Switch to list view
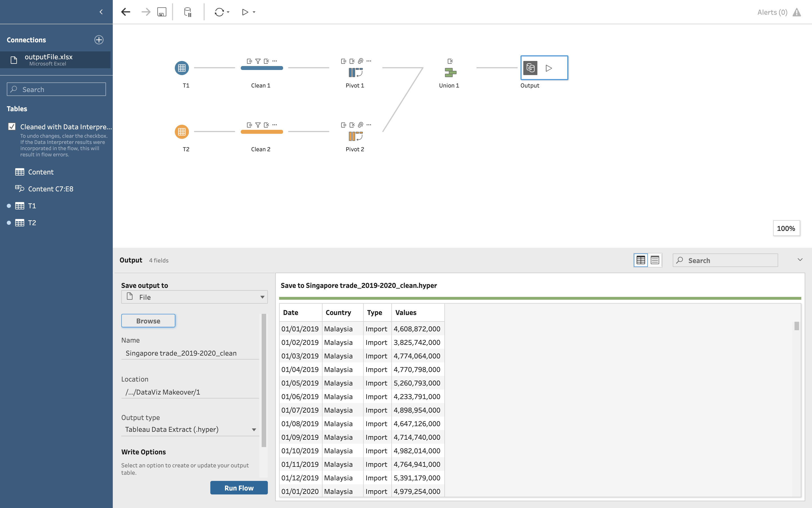 pyautogui.click(x=655, y=260)
